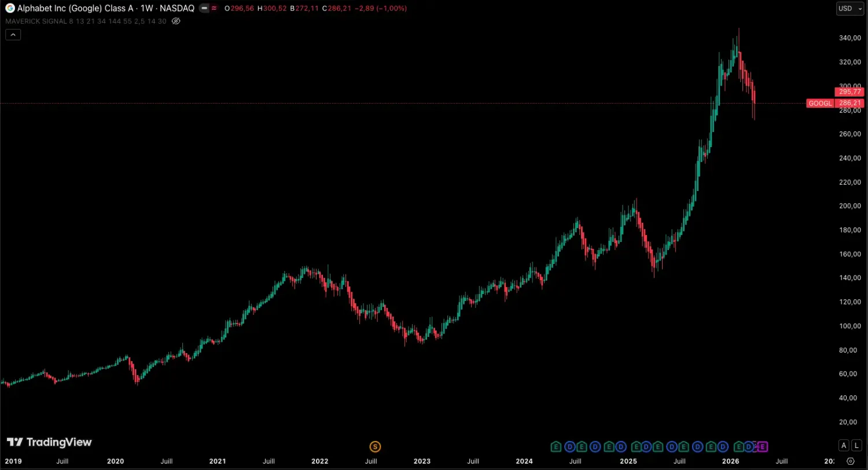The height and width of the screenshot is (470, 868).
Task: Click the orange S stock split marker
Action: 375,446
